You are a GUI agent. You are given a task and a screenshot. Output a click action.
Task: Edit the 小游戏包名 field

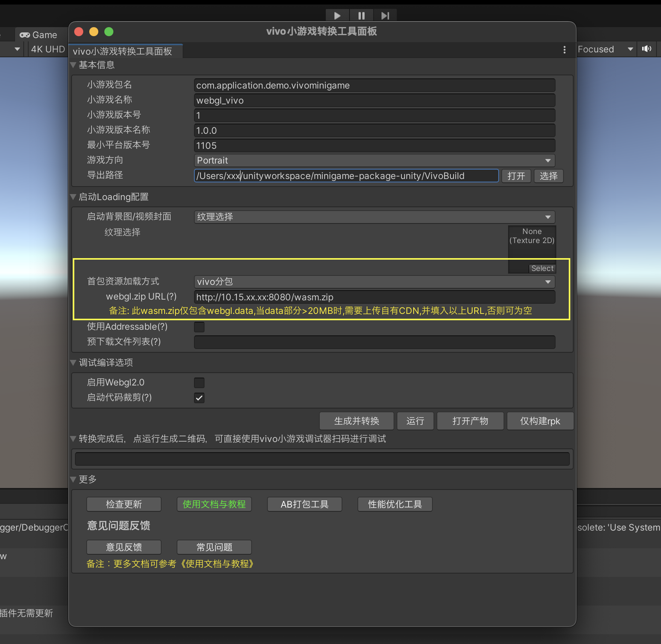[374, 85]
